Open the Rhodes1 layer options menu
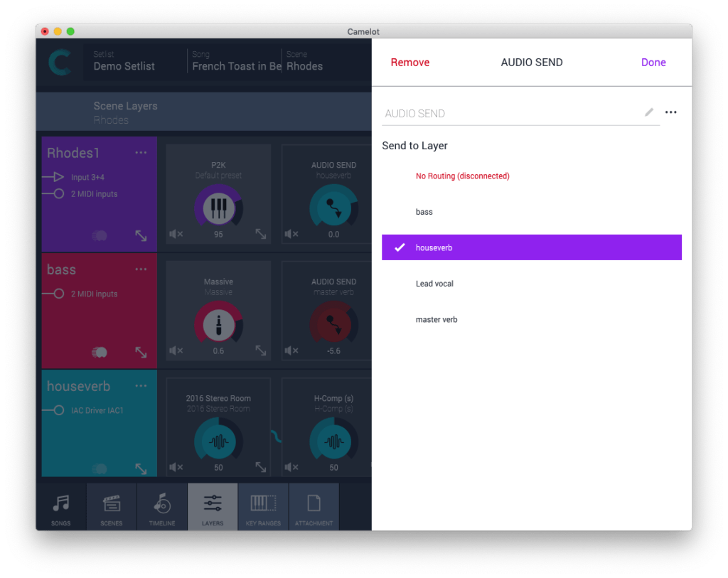 pyautogui.click(x=141, y=152)
